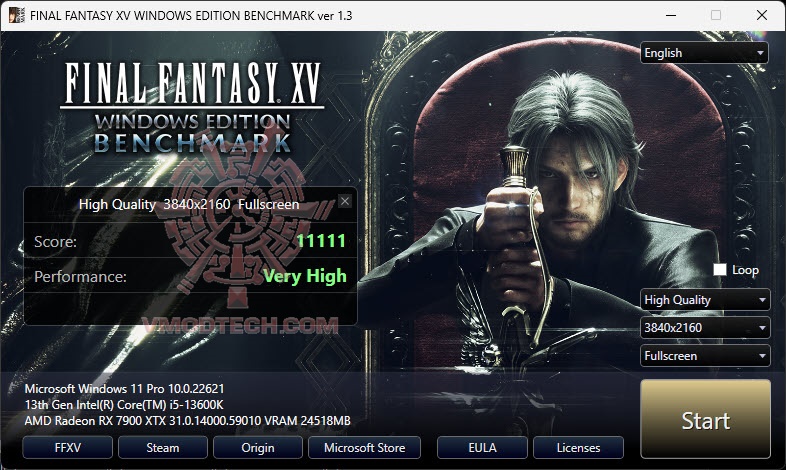This screenshot has height=470, width=786.
Task: Select the score value 11111
Action: point(321,241)
